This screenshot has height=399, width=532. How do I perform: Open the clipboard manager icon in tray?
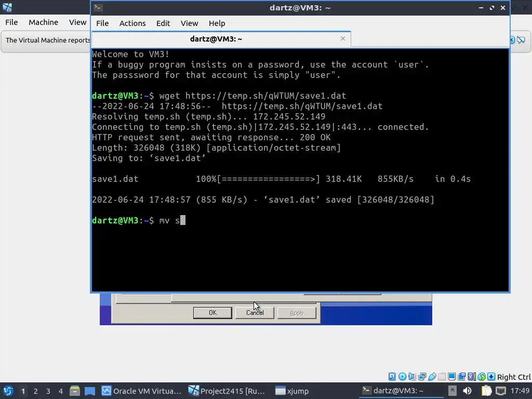(x=486, y=391)
